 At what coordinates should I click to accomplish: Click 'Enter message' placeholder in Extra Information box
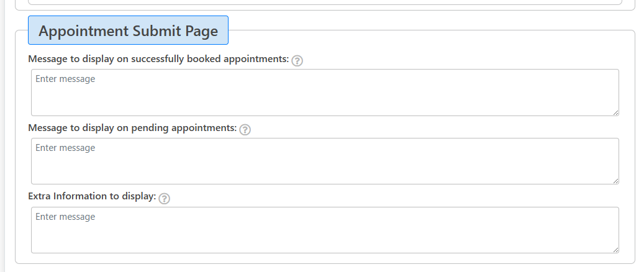point(65,217)
